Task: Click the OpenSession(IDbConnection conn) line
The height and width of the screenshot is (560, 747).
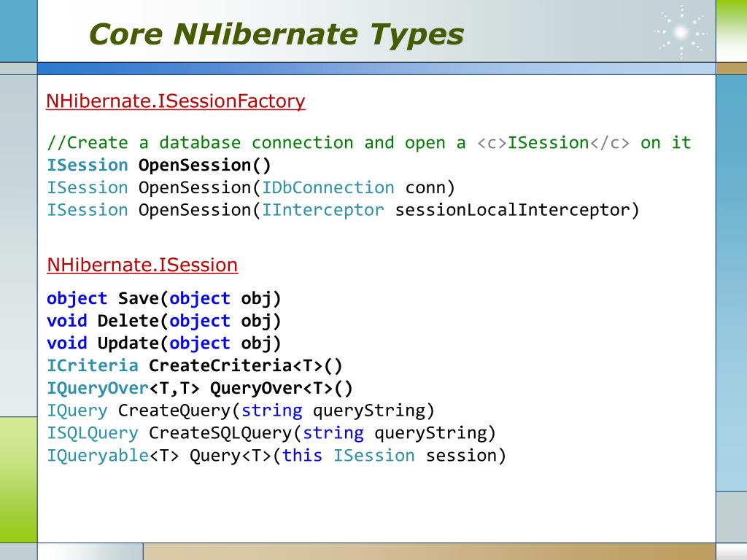Action: pos(251,187)
